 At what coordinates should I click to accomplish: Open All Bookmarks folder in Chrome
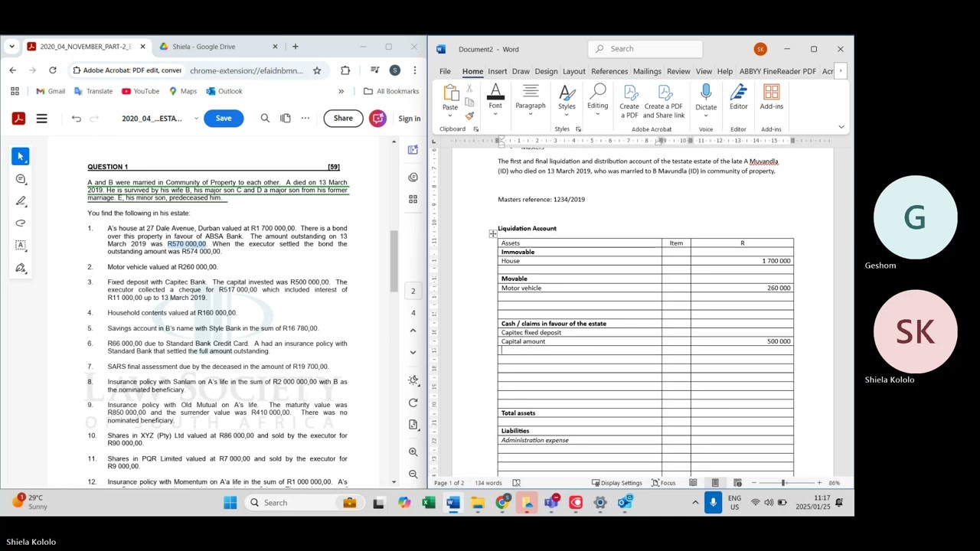(391, 91)
